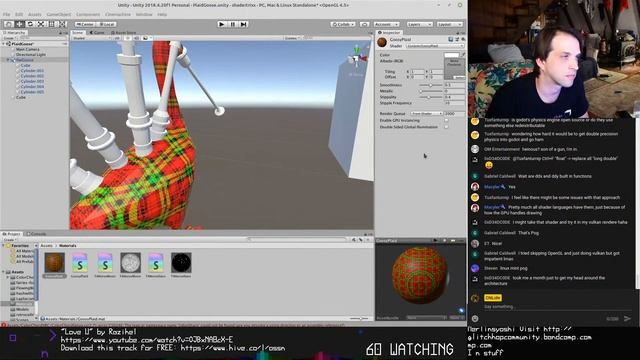Image resolution: width=640 pixels, height=360 pixels.
Task: Select Cylinder.005 in Hierarchy
Action: pyautogui.click(x=32, y=92)
